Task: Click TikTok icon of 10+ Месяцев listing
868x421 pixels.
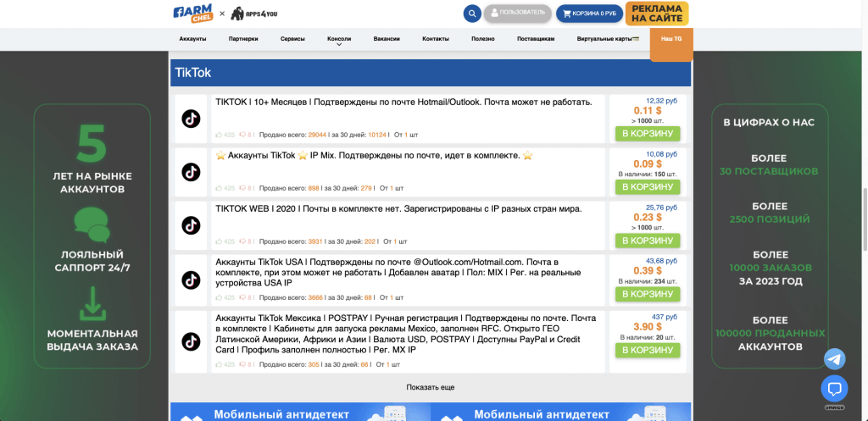Action: [x=191, y=119]
